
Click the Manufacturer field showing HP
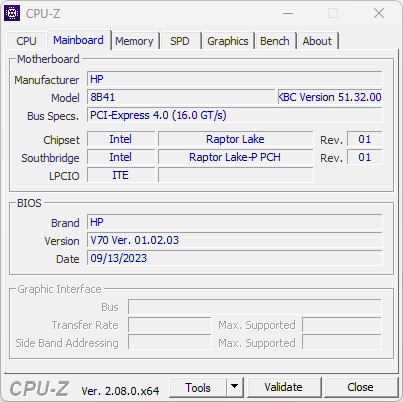tap(235, 79)
